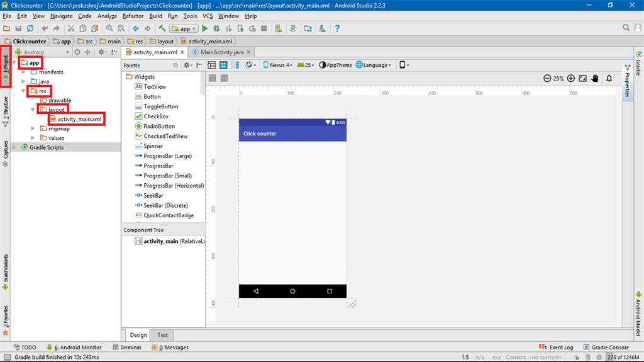
Task: Click the Search Everywhere magnifier icon
Action: (x=626, y=28)
